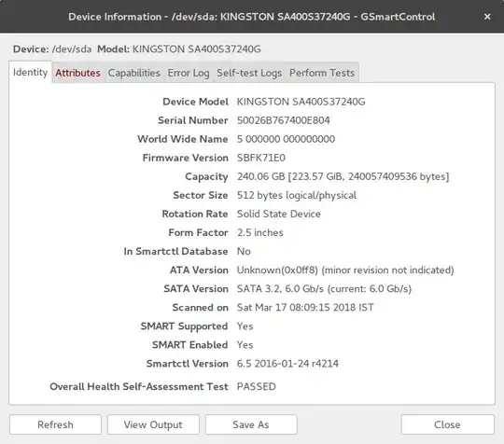Click the Device Model label
This screenshot has width=504, height=444.
click(195, 102)
